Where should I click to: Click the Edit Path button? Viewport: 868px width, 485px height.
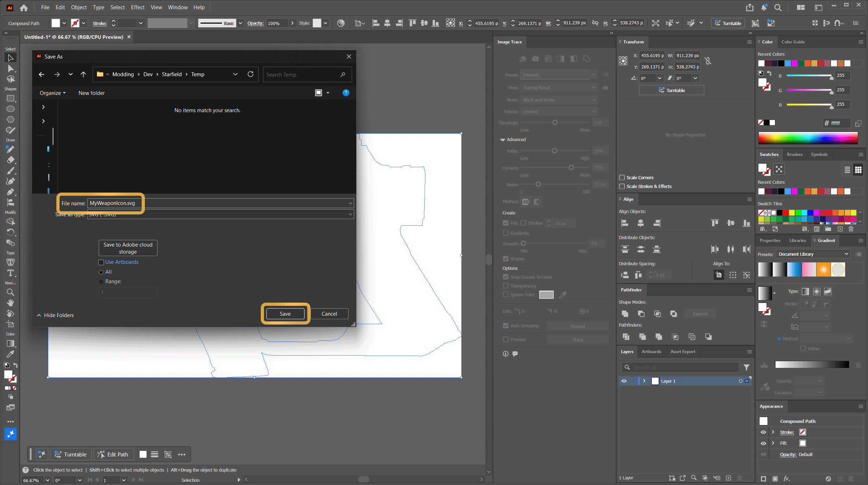113,454
